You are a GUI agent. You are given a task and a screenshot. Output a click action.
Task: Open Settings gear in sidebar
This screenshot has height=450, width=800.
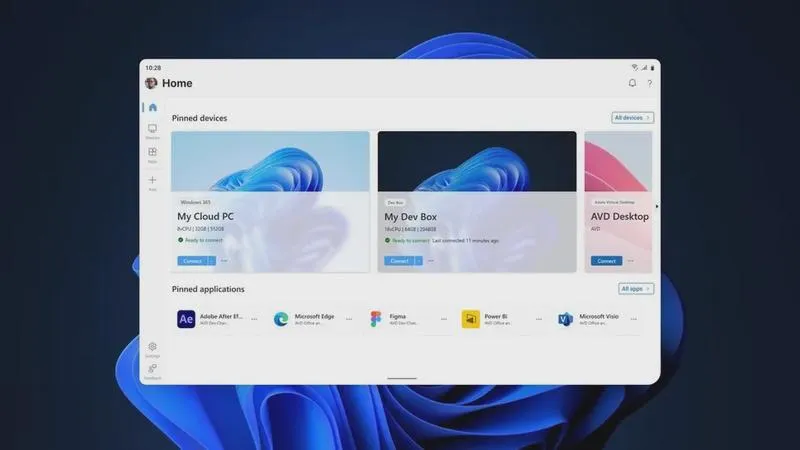(x=152, y=349)
